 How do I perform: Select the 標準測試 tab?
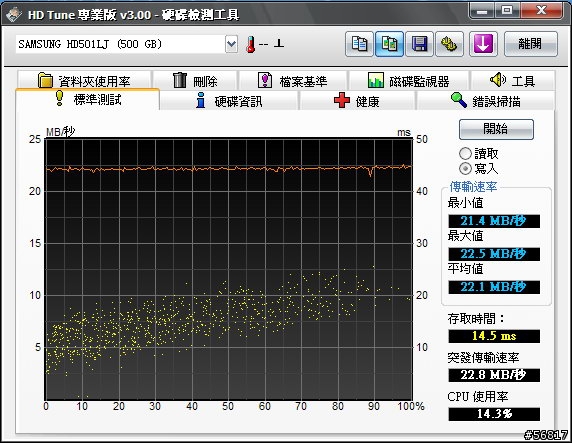(88, 99)
